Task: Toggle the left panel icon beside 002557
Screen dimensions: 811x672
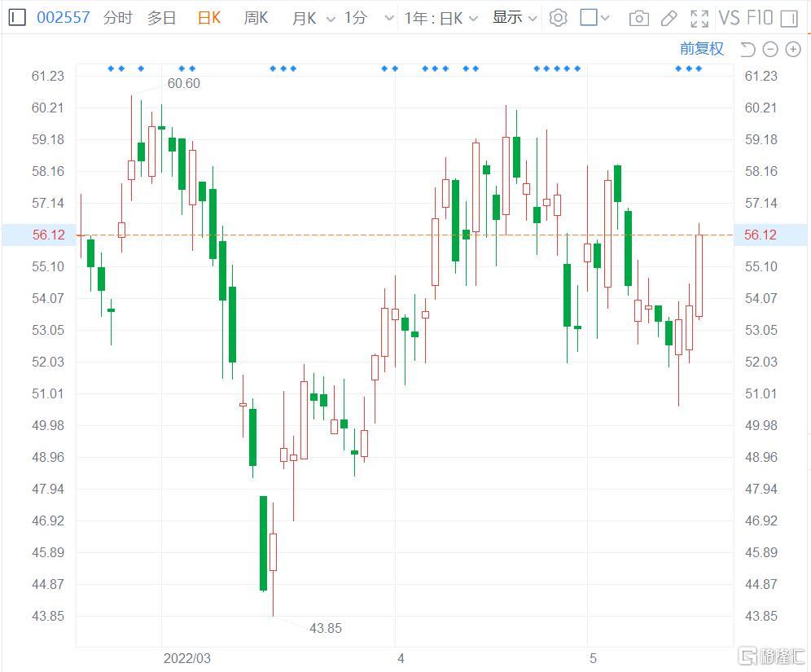Action: [x=17, y=18]
